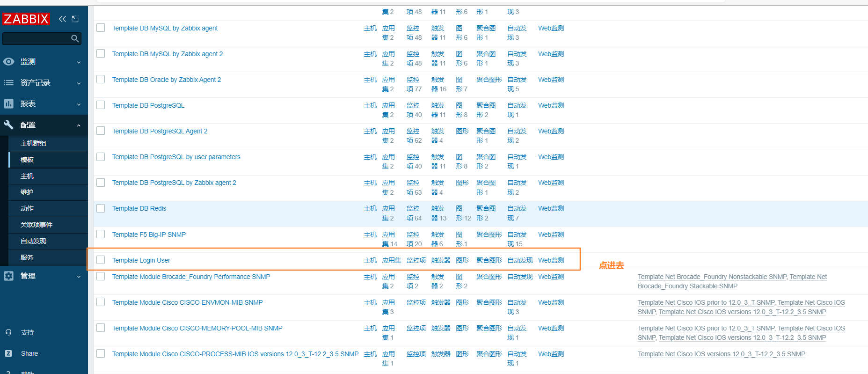This screenshot has width=868, height=374.
Task: Open Template Login User link
Action: pos(141,260)
